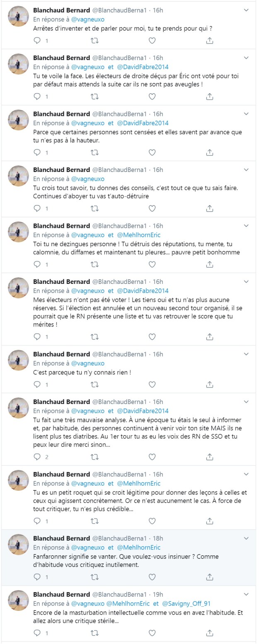Screen dimensions: 259x644
Task: Like the 'Fanfaronner signifie se vanter' tweet
Action: tap(152, 577)
